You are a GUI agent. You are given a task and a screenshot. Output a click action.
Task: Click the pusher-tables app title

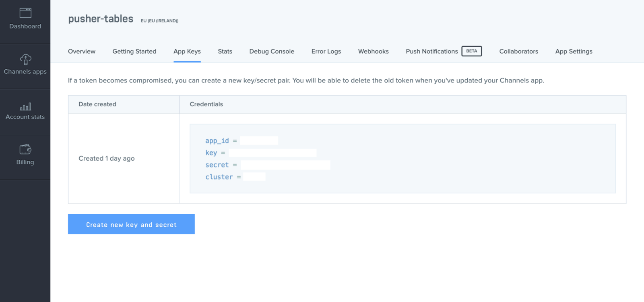coord(101,19)
